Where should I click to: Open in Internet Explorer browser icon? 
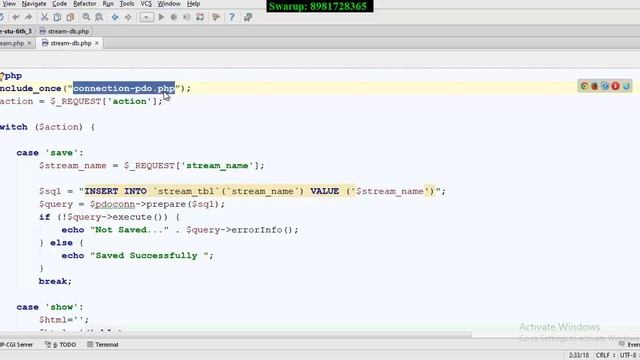626,86
